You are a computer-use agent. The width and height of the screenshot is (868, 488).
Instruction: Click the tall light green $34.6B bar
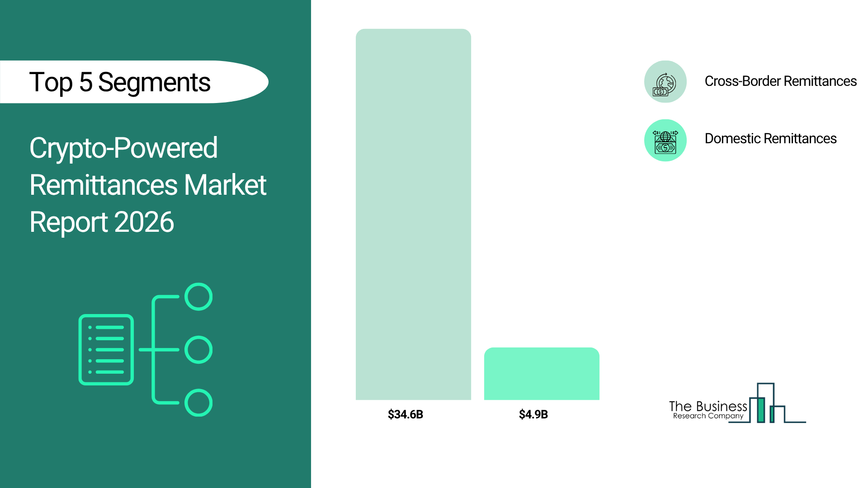(413, 215)
